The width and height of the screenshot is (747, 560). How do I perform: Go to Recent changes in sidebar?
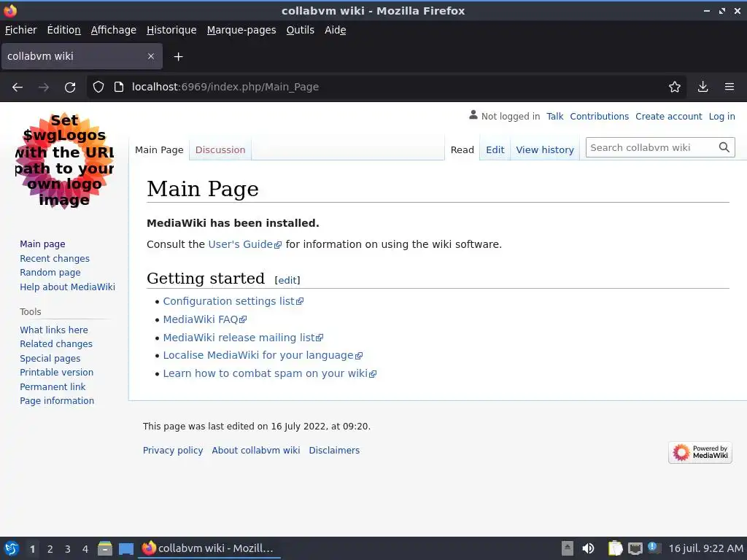[55, 258]
